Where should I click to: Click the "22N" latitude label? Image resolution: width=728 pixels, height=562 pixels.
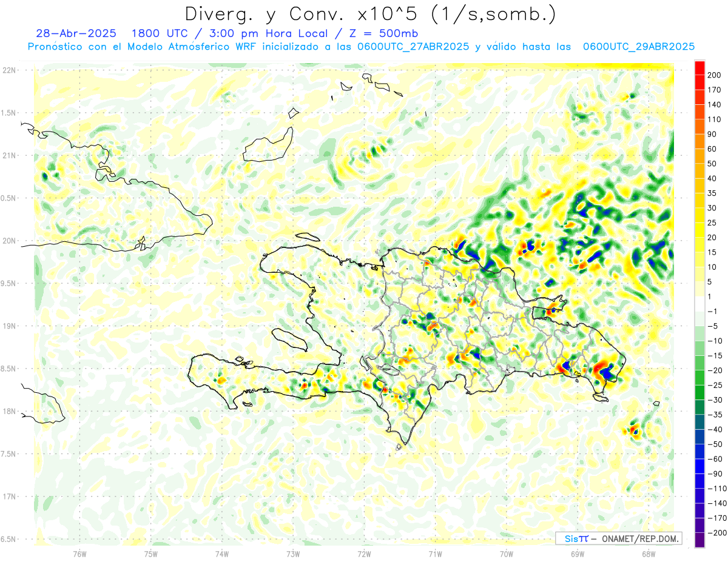[x=9, y=70]
